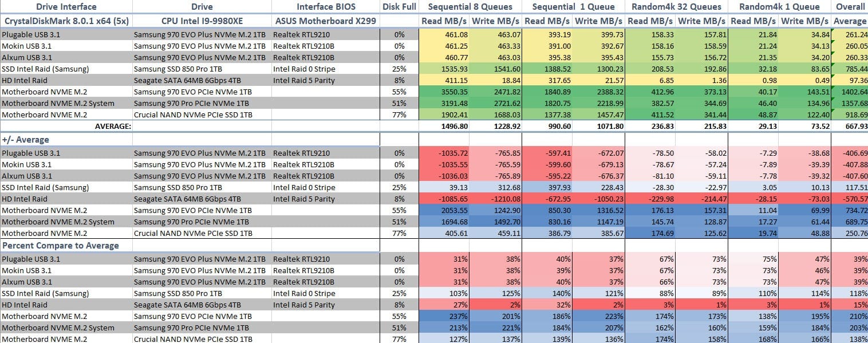Click the Sequential 8 Queues header cell
The image size is (868, 343).
tap(470, 7)
